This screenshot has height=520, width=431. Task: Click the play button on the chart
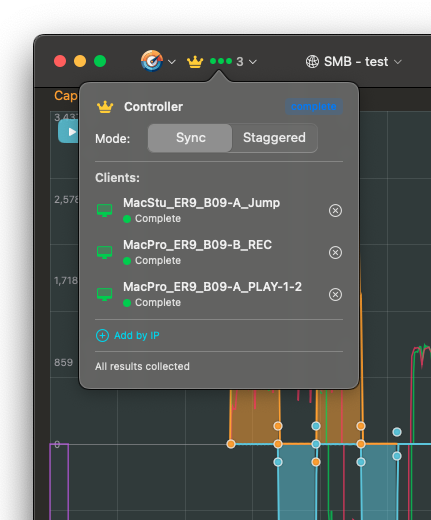pyautogui.click(x=69, y=132)
